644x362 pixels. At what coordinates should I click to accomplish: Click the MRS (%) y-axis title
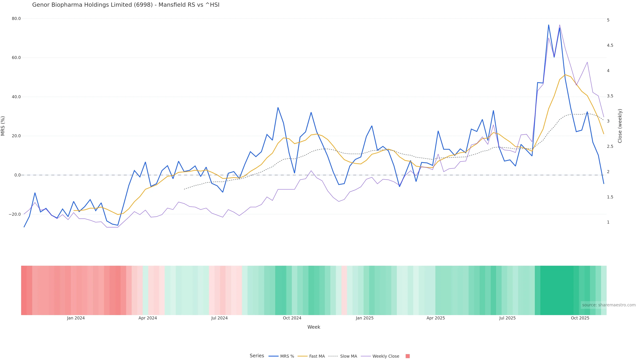[x=3, y=126]
